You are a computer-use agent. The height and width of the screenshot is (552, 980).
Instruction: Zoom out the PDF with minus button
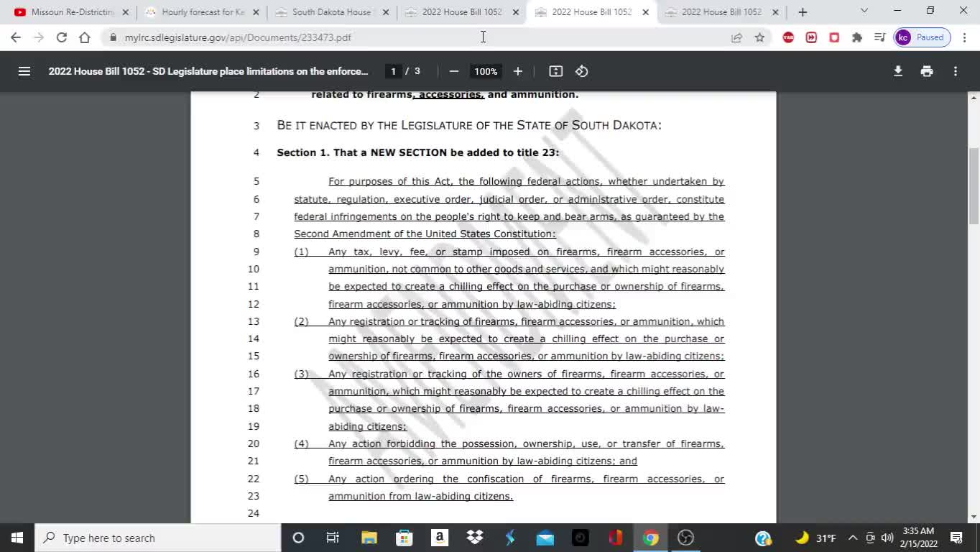[x=454, y=71]
